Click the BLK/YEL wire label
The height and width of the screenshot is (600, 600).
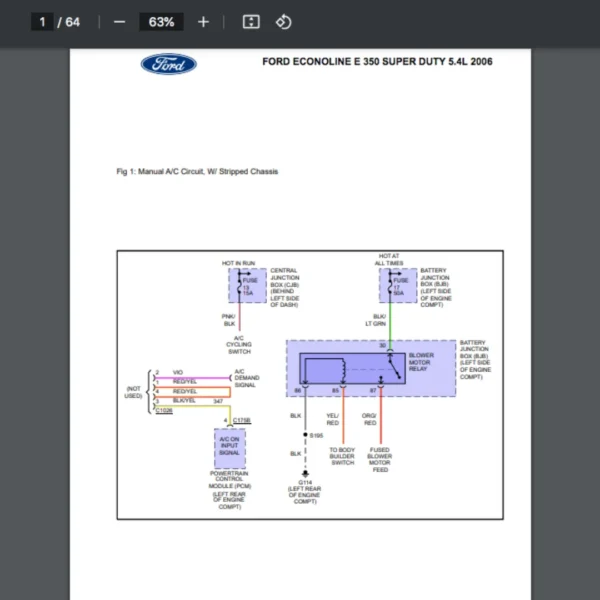[x=184, y=401]
